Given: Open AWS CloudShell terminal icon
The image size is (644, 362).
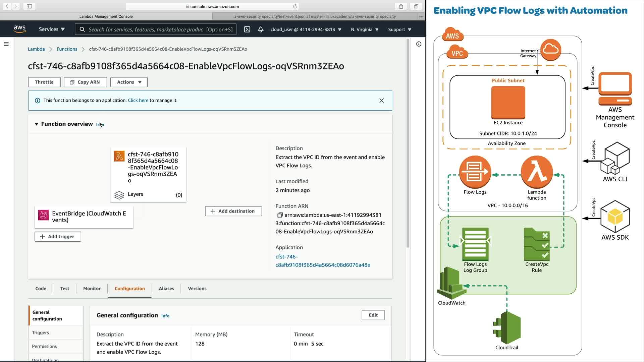Looking at the screenshot, I should tap(247, 29).
